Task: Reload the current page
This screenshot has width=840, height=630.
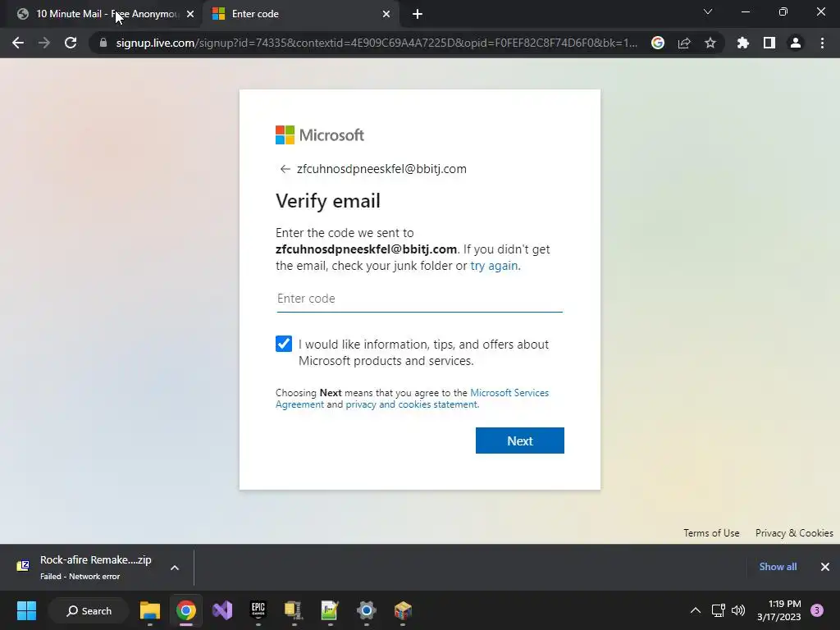Action: (71, 43)
